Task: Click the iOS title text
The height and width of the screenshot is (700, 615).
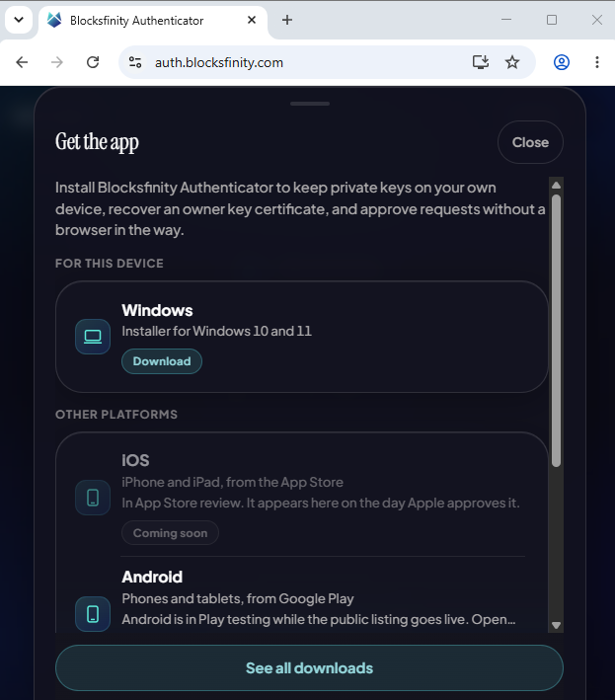Action: coord(135,460)
